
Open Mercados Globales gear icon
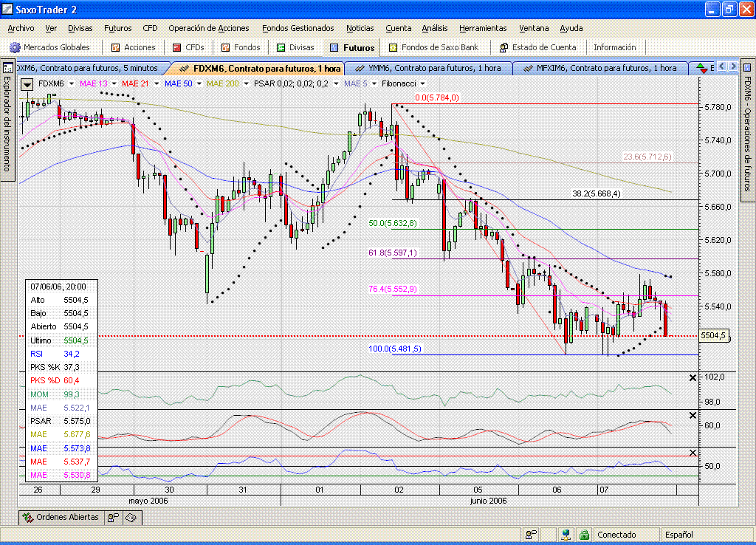15,47
